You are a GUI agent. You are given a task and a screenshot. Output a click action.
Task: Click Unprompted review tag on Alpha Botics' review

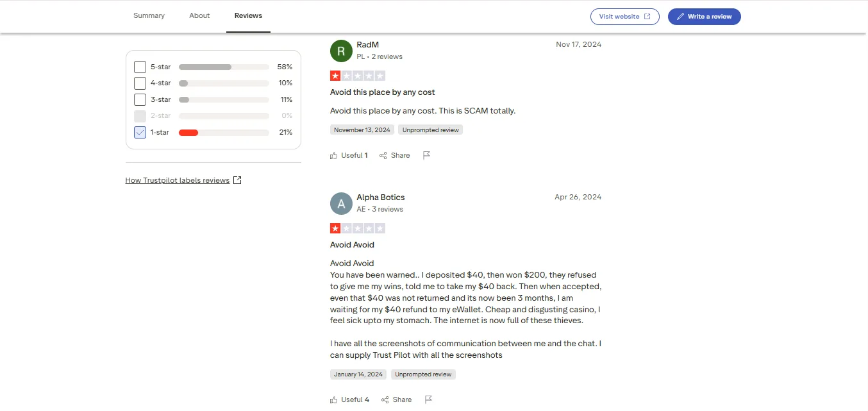[x=423, y=374]
